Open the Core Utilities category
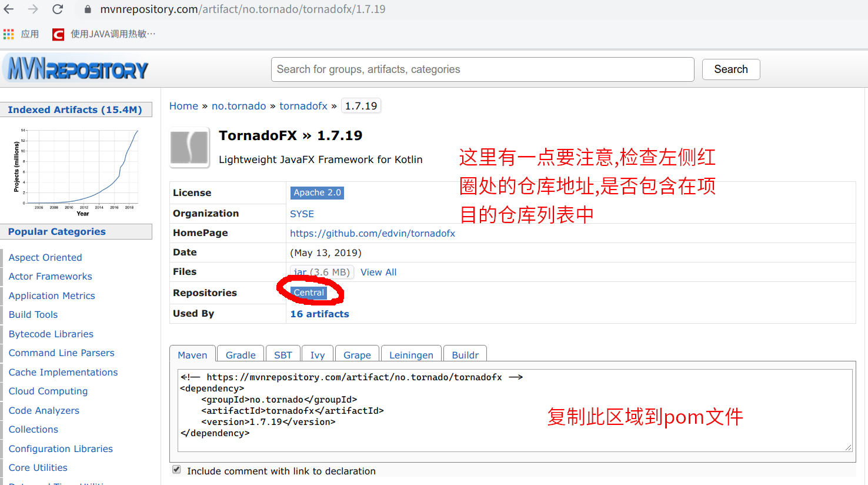Screen dimensions: 868x485 [38, 467]
